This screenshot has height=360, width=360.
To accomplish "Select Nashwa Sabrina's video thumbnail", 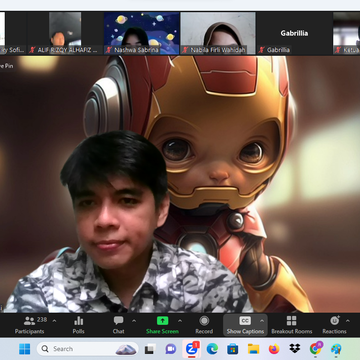I will [x=142, y=33].
